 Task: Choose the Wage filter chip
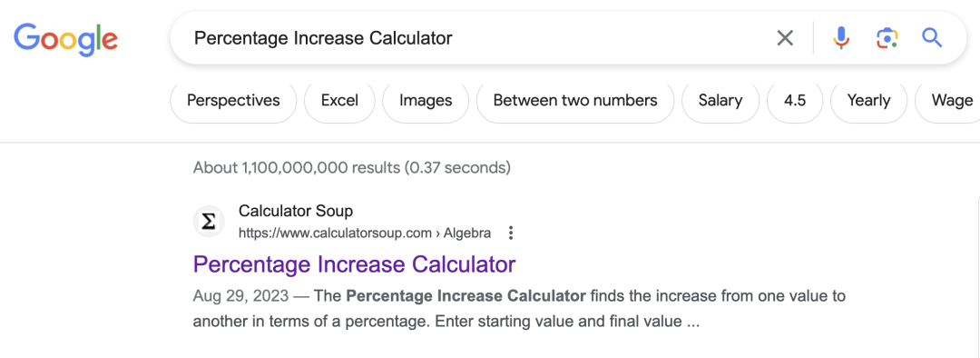(947, 100)
